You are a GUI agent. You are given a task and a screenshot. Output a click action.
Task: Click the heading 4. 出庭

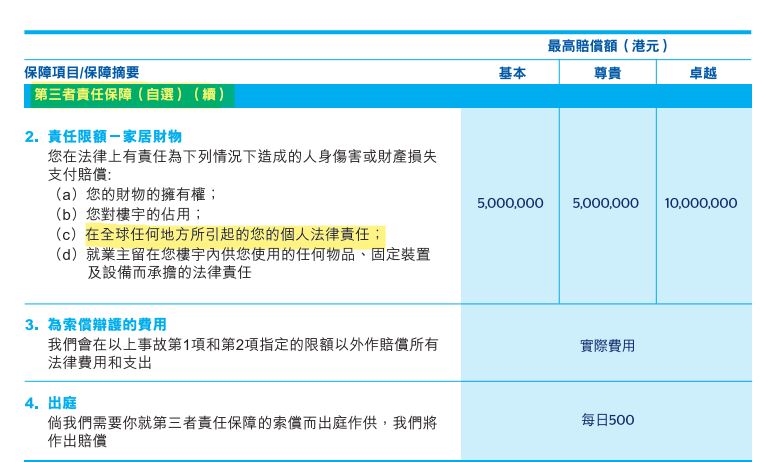51,403
